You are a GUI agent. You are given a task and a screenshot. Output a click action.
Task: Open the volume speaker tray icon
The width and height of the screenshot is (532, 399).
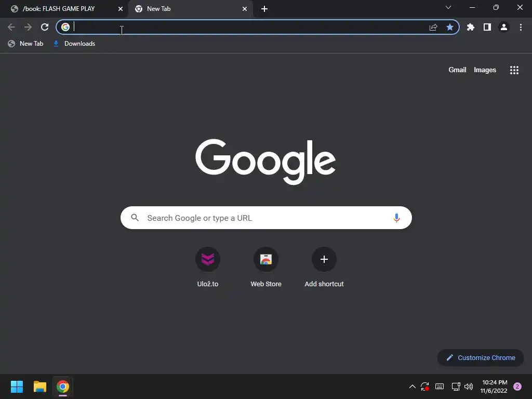469,387
